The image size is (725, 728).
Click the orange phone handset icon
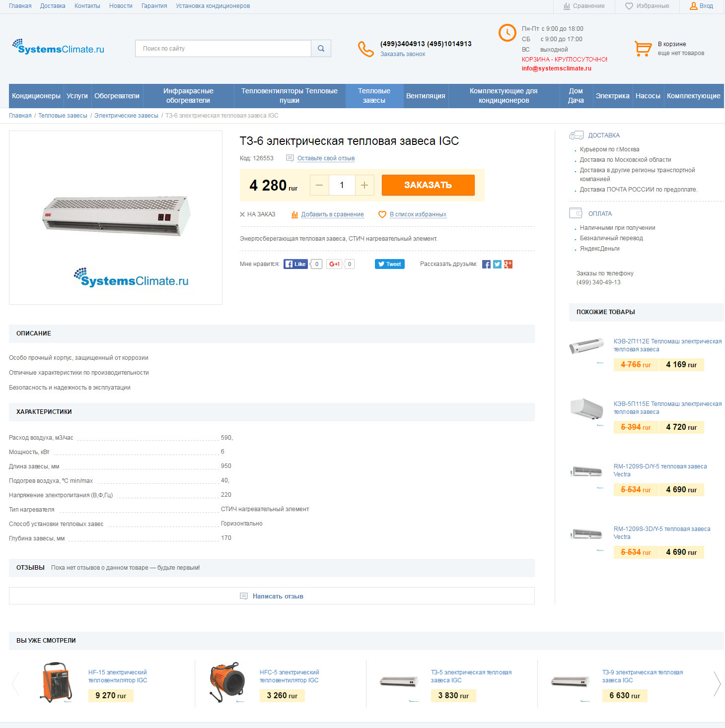pos(365,49)
